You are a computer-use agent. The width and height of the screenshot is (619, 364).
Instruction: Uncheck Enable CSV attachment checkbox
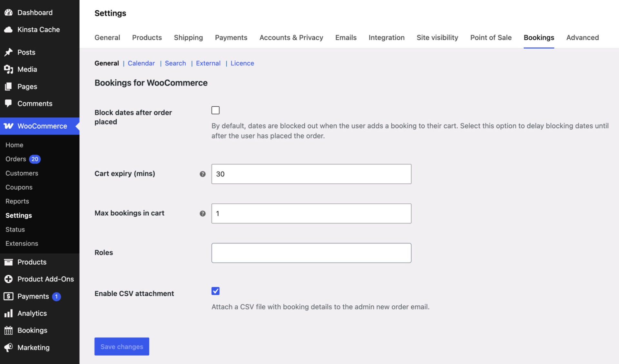click(x=215, y=291)
